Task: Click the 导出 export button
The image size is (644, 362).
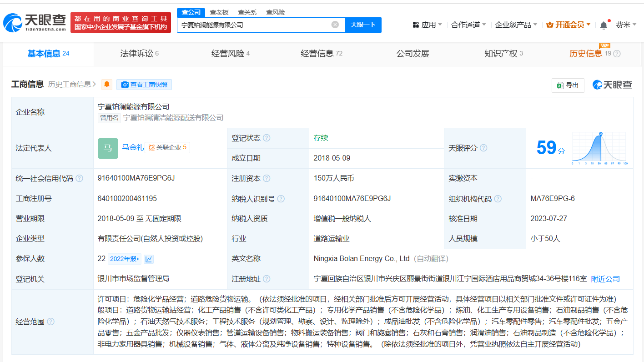Action: pos(568,85)
